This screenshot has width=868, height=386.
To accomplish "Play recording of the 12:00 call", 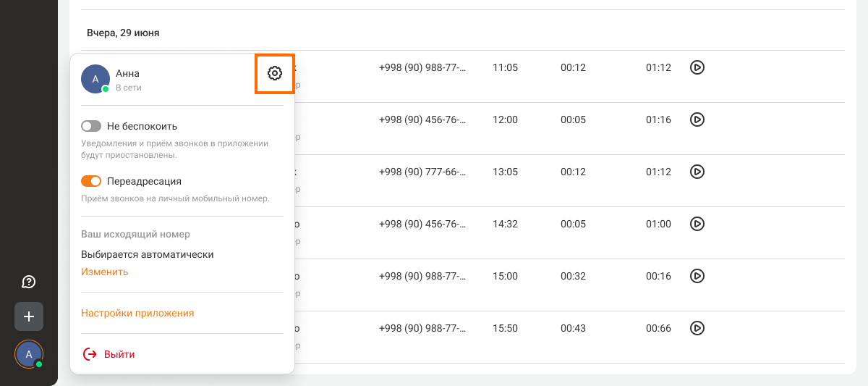I will point(697,119).
